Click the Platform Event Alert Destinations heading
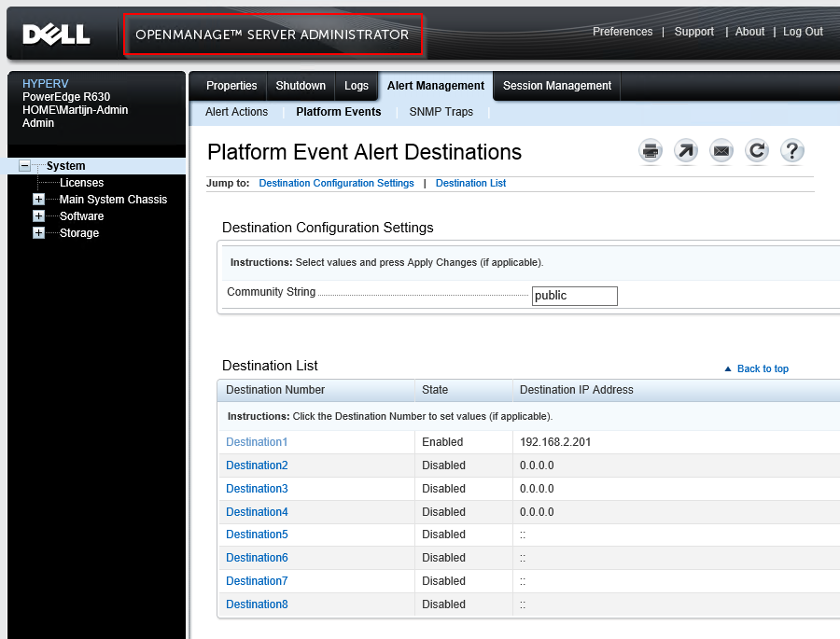 364,152
